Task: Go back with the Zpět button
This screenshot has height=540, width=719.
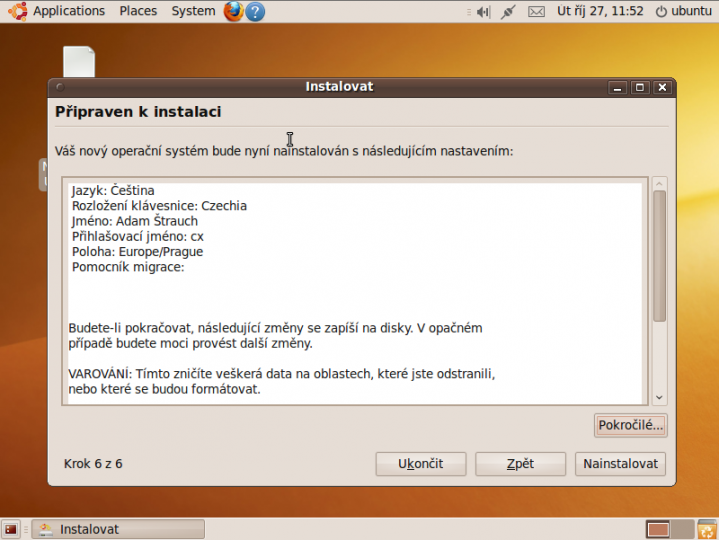Action: [x=520, y=464]
